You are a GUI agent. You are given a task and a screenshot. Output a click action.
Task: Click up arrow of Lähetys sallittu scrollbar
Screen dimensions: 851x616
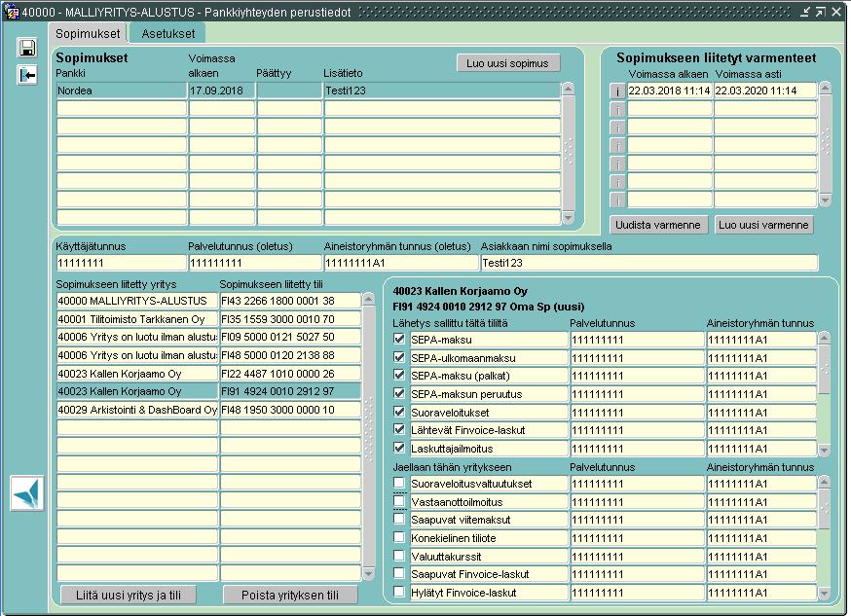(824, 339)
